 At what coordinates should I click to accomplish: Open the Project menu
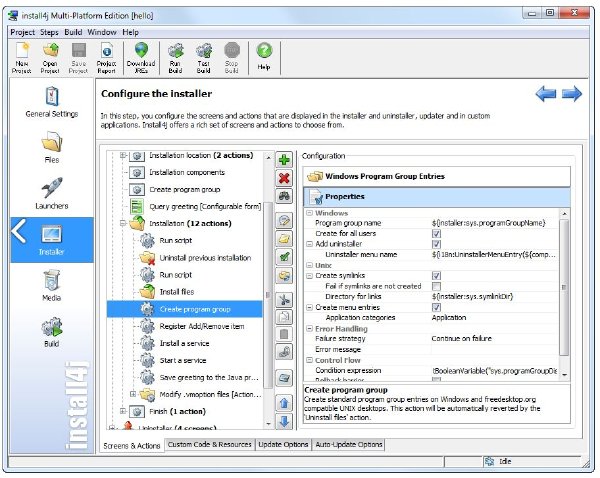pos(22,32)
